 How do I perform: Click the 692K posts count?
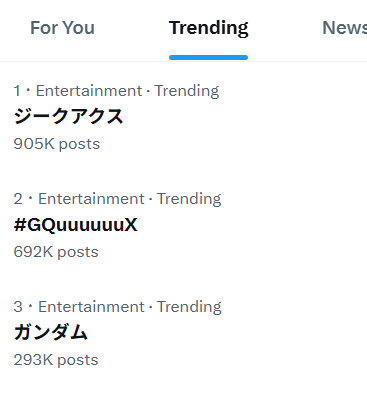tap(56, 252)
